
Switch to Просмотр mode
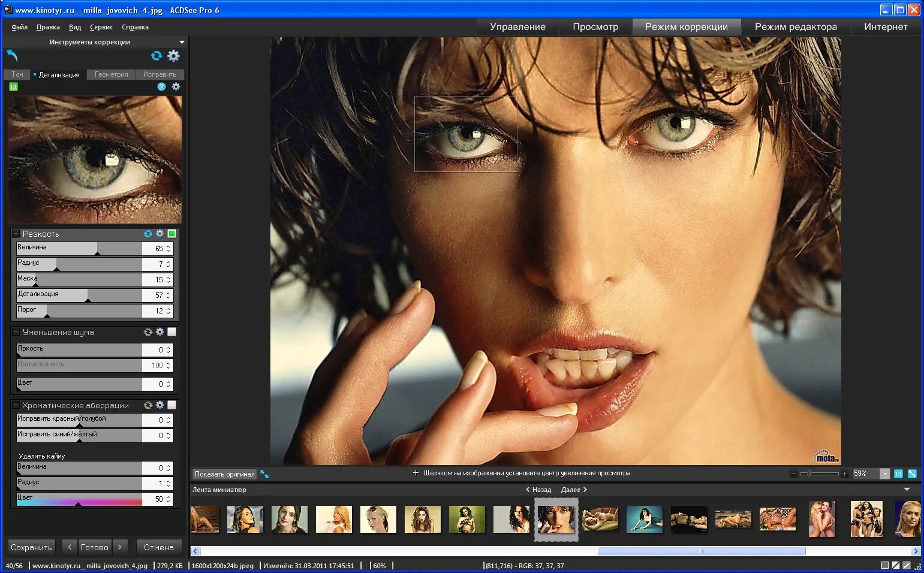[595, 27]
